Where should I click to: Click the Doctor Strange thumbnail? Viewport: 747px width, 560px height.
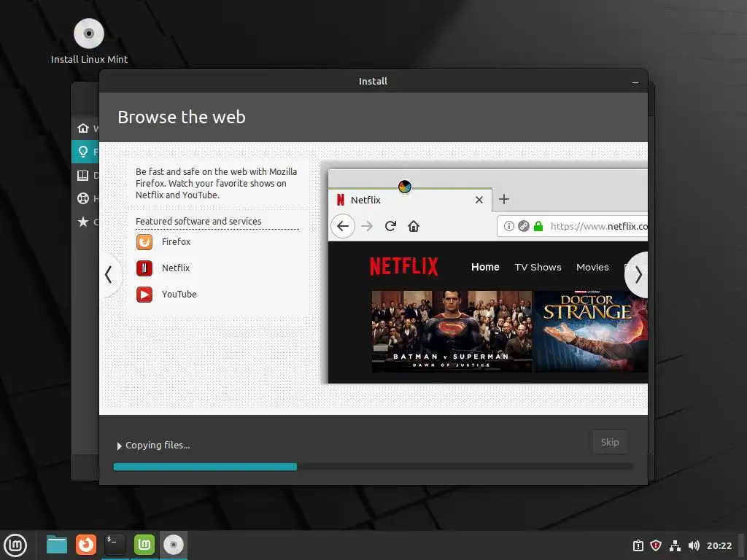coord(590,332)
